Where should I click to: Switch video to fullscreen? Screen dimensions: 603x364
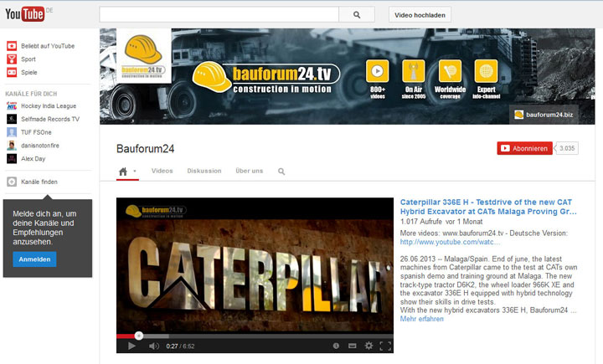click(385, 346)
